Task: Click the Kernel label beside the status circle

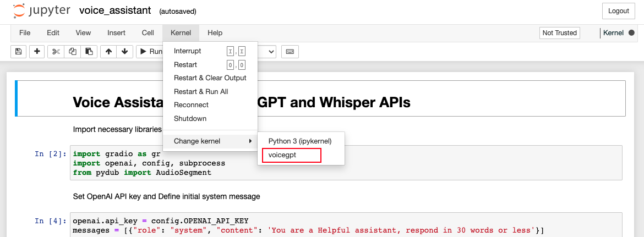Action: click(x=613, y=33)
